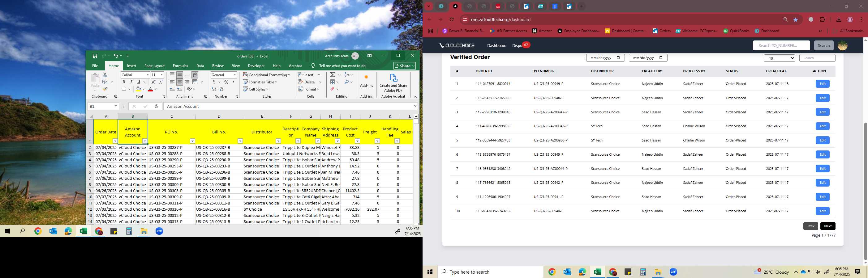Click Edit for order 114-0127091-8820214
The image size is (868, 278).
pyautogui.click(x=823, y=84)
